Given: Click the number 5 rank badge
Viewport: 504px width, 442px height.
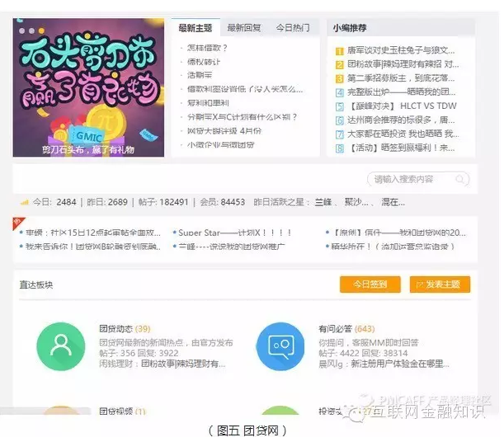Looking at the screenshot, I should pyautogui.click(x=339, y=106).
